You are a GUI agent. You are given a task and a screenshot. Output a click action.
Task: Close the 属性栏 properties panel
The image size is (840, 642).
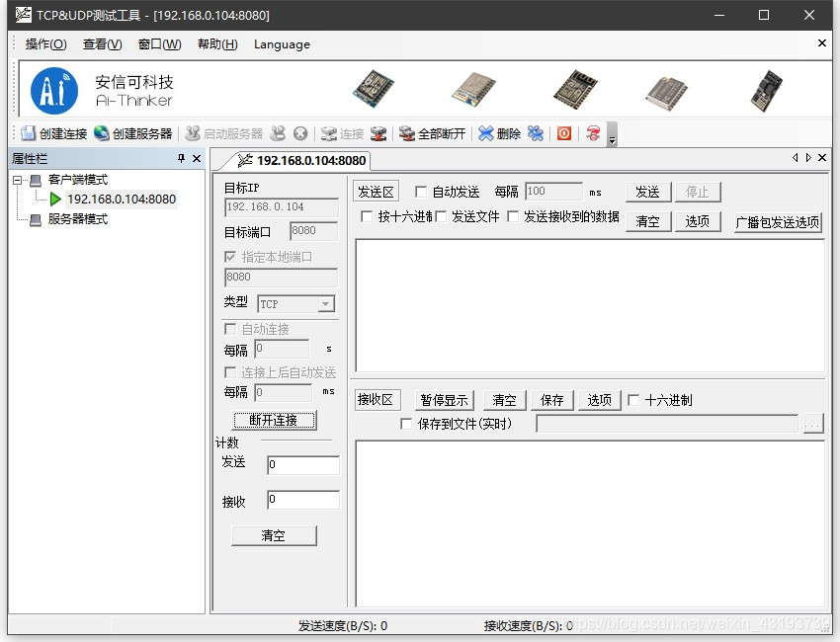[x=197, y=158]
